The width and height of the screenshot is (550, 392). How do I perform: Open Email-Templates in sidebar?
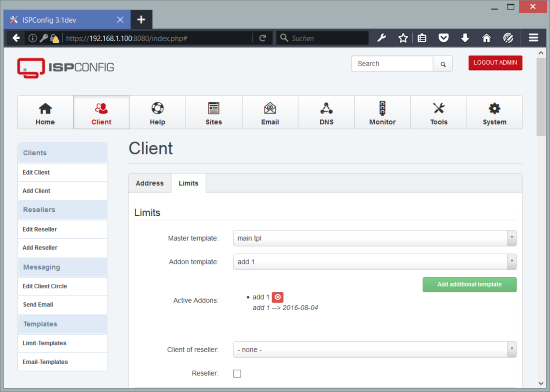62,361
